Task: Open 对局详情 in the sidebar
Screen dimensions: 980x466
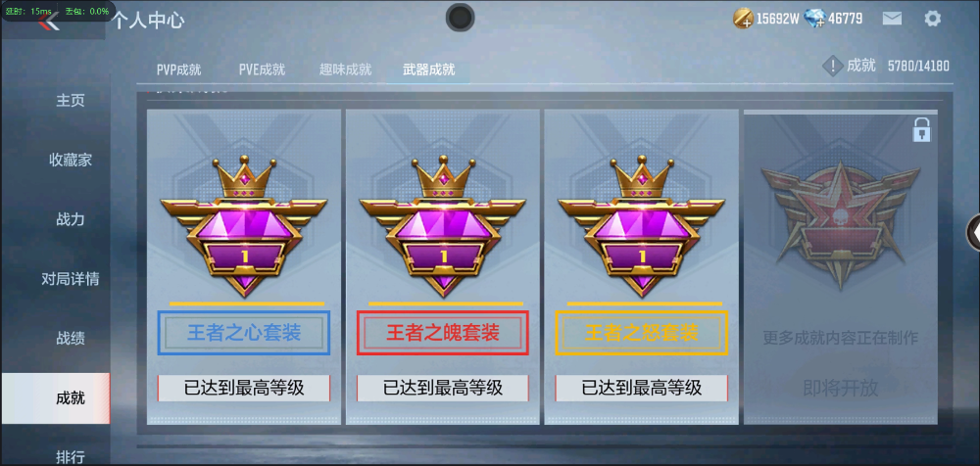Action: coord(70,279)
